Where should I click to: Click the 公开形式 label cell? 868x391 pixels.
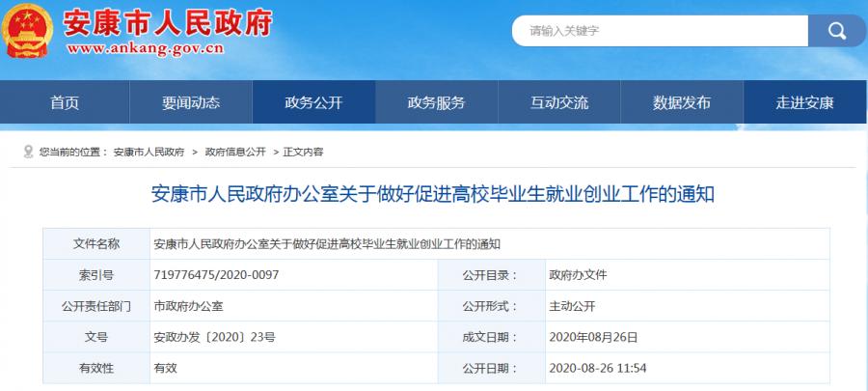click(x=492, y=306)
